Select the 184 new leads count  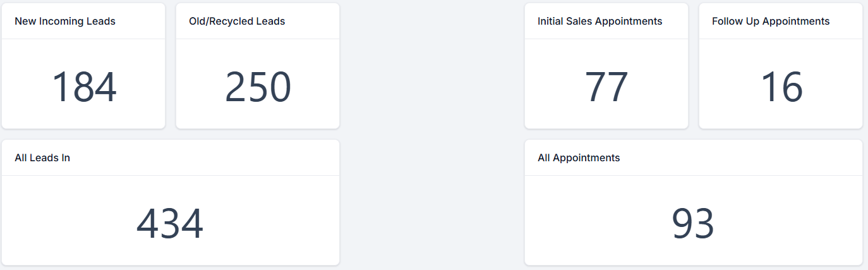[x=84, y=87]
